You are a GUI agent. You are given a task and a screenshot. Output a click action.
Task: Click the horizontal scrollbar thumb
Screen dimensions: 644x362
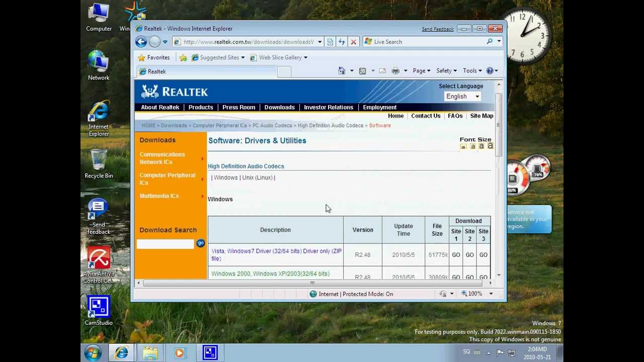pyautogui.click(x=312, y=283)
